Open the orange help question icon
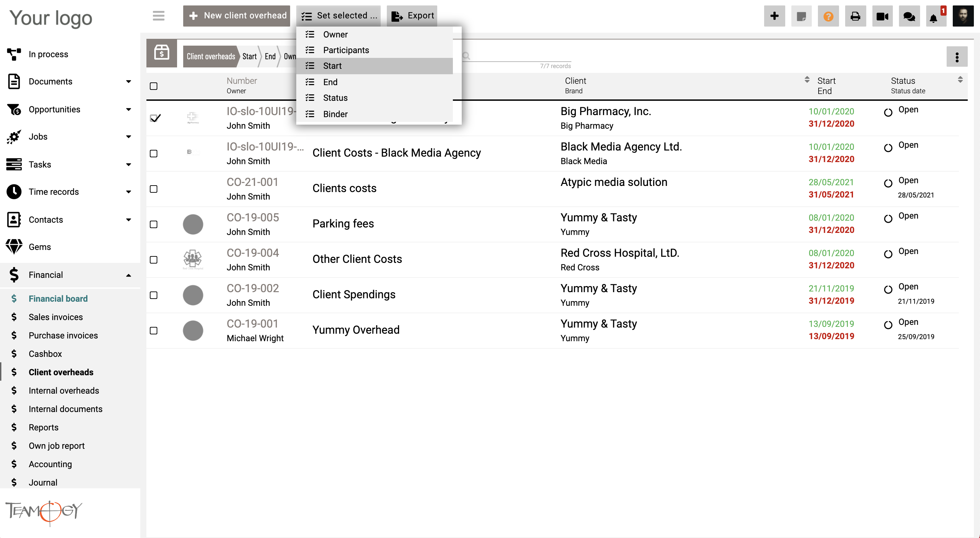The height and width of the screenshot is (538, 980). [828, 16]
